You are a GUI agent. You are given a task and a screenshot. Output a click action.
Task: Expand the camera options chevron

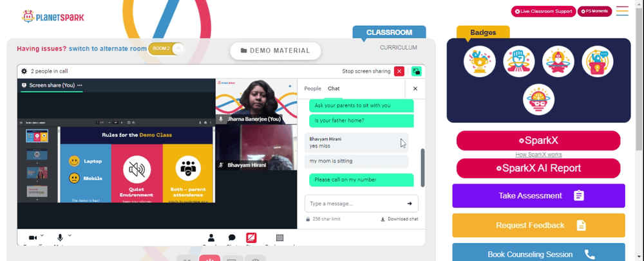coord(42,235)
